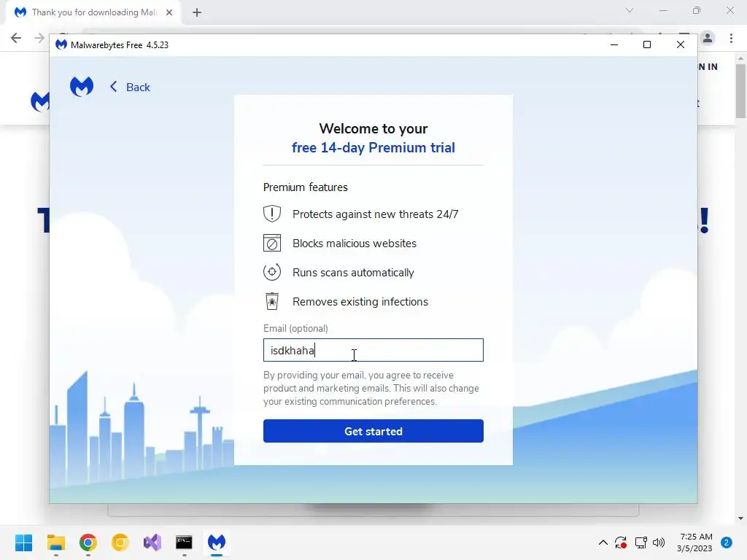Open a new Chrome tab
This screenshot has width=747, height=560.
pyautogui.click(x=197, y=12)
